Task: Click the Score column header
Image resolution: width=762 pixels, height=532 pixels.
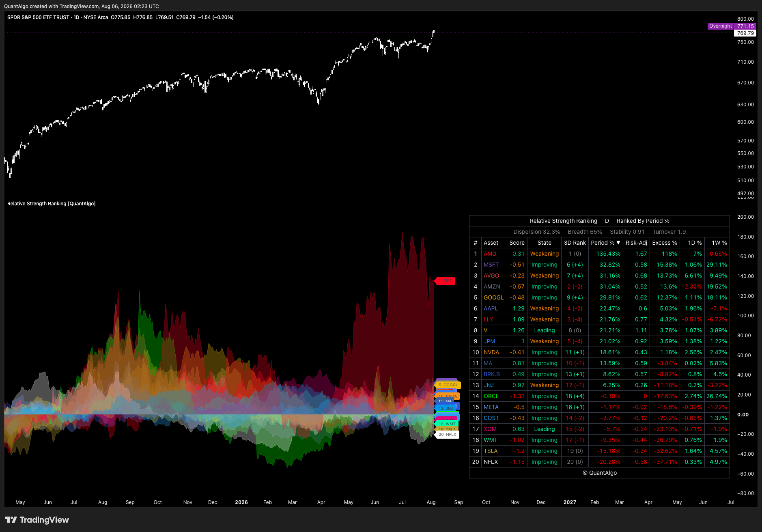Action: (517, 243)
